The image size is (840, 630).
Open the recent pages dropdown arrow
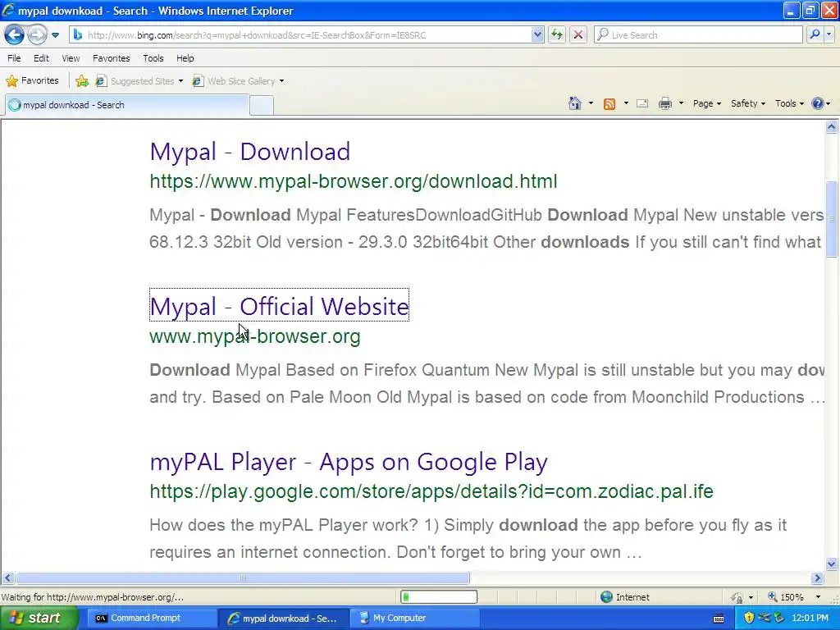(55, 35)
